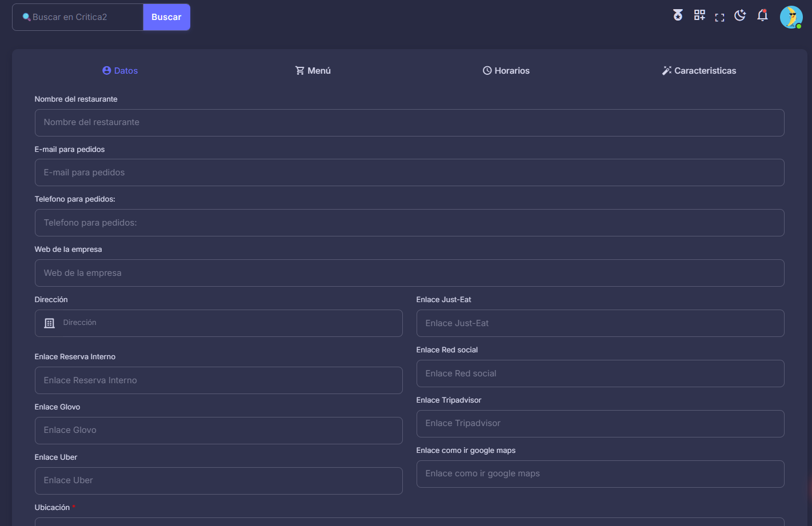812x526 pixels.
Task: Click the building icon in Dirección field
Action: 50,323
